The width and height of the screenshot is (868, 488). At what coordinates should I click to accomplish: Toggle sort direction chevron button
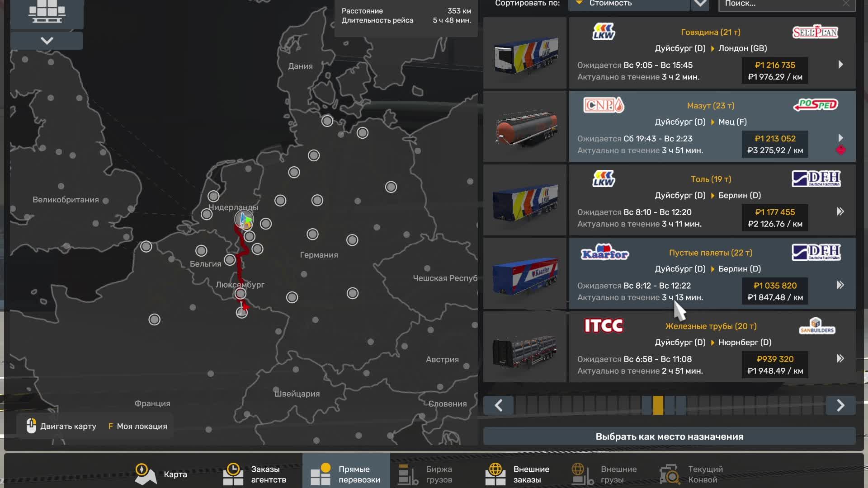click(x=700, y=4)
